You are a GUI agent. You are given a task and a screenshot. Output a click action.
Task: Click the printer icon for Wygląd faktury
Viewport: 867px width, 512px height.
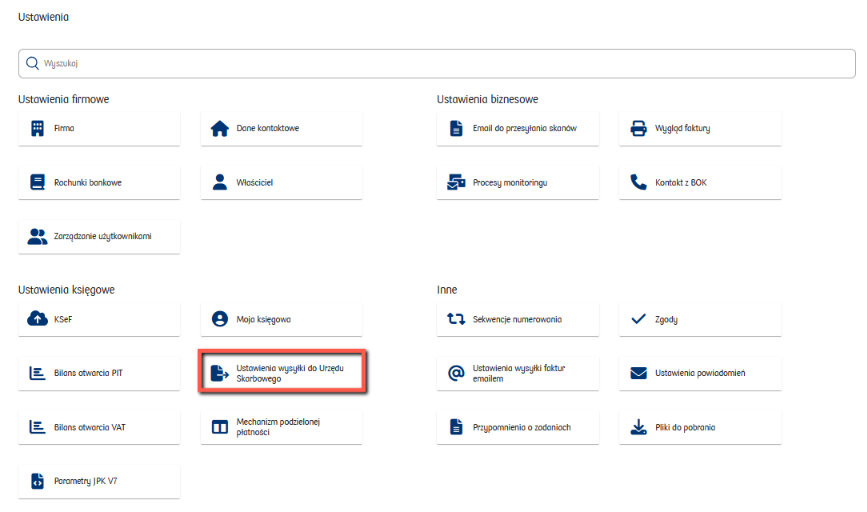pos(639,128)
